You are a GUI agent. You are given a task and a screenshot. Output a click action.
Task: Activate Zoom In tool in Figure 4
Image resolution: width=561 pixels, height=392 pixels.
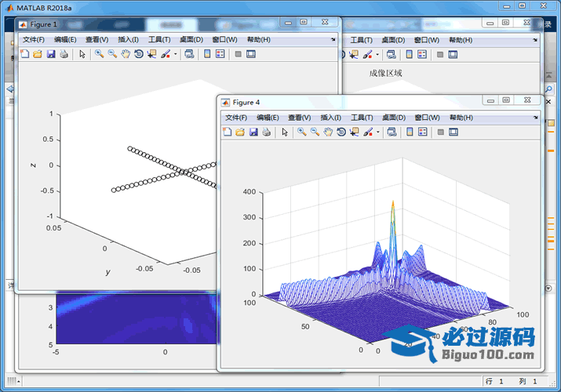pyautogui.click(x=302, y=132)
